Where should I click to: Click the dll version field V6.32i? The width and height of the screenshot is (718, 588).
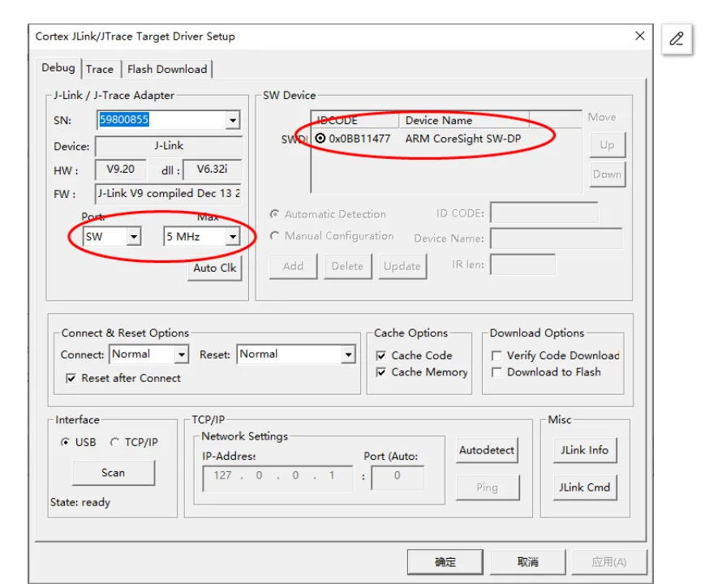pyautogui.click(x=212, y=170)
